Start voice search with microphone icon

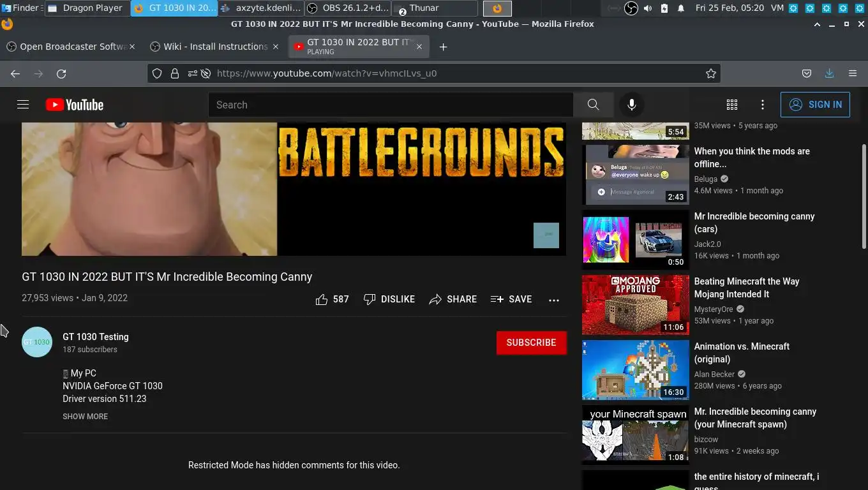tap(631, 105)
